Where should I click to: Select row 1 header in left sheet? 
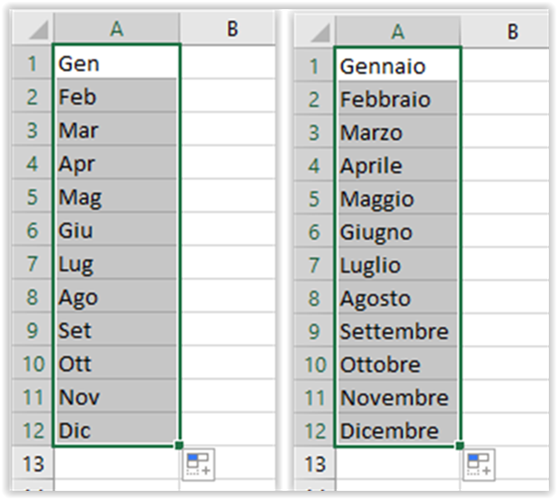pos(33,63)
